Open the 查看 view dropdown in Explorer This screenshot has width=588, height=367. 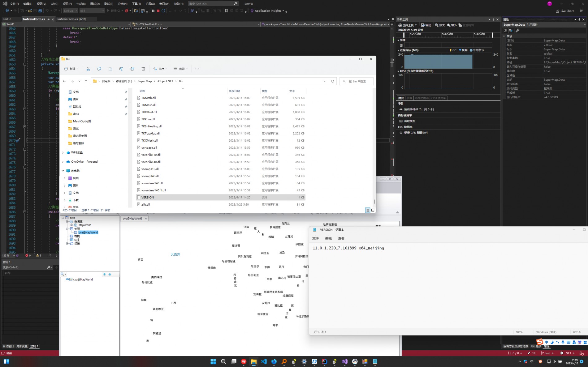point(181,69)
